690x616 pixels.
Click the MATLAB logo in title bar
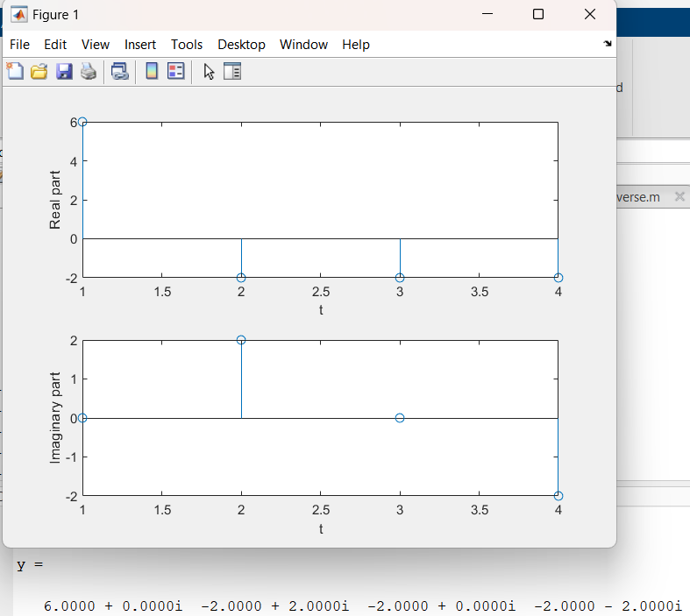click(x=19, y=15)
